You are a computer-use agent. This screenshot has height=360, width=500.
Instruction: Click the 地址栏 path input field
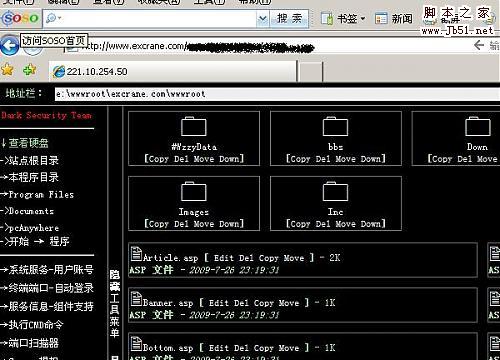point(277,94)
